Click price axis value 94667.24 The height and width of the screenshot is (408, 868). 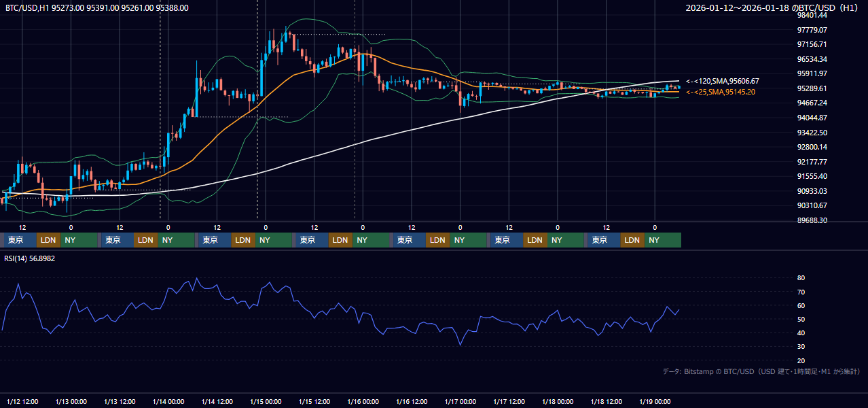click(812, 103)
